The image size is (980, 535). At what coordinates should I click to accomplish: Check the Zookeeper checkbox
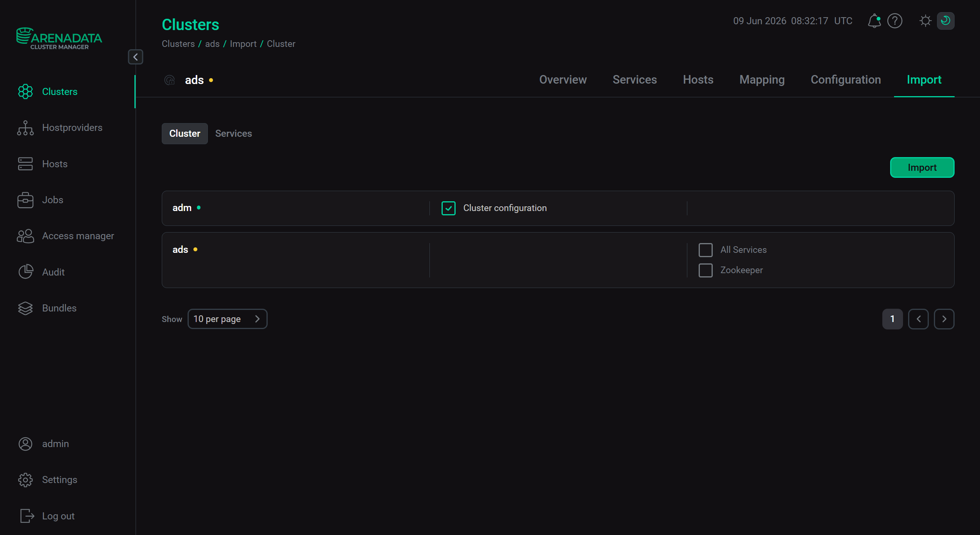[x=706, y=270]
